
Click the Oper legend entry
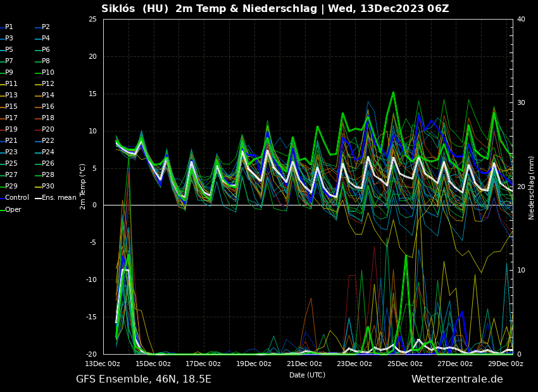tap(13, 209)
